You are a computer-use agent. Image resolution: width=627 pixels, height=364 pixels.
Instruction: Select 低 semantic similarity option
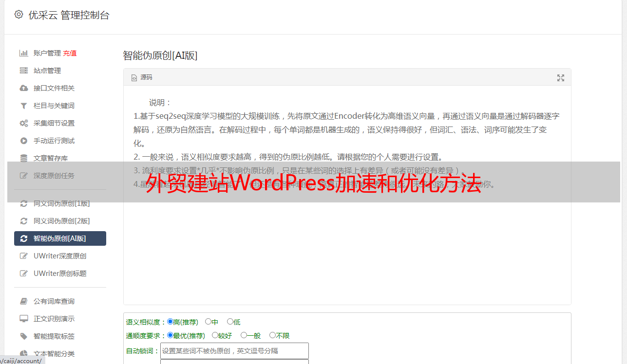coord(230,322)
